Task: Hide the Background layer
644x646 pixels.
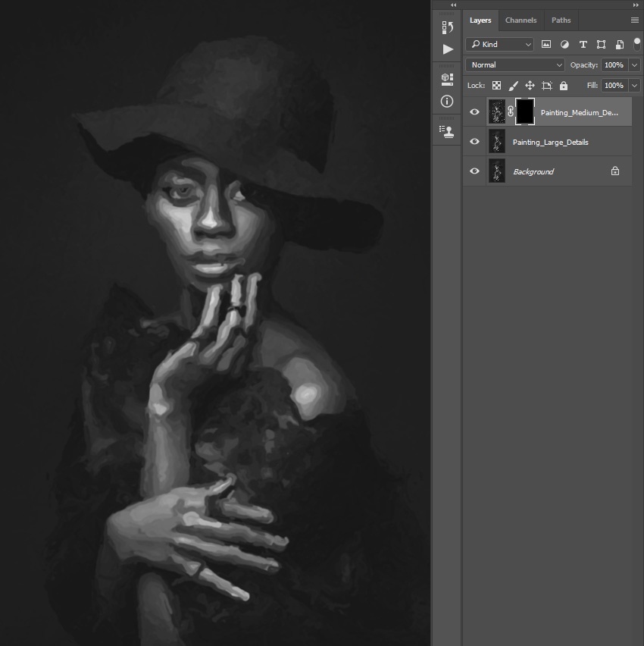Action: [474, 171]
